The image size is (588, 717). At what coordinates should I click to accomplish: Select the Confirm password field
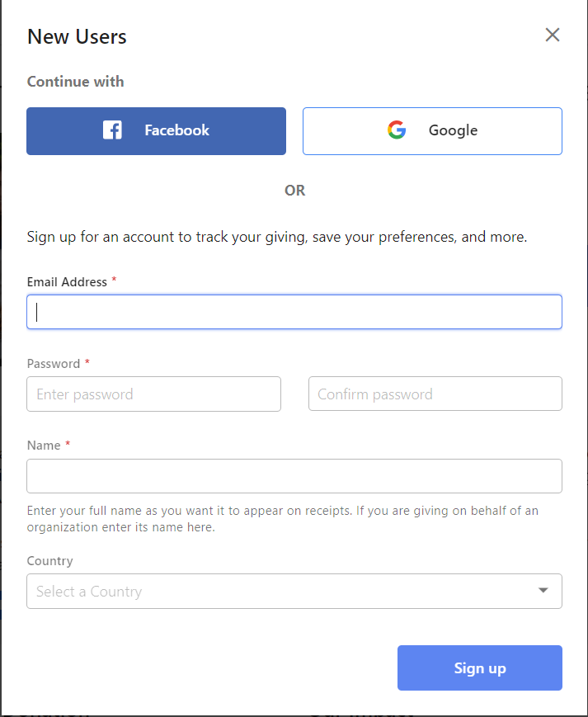[x=435, y=394]
